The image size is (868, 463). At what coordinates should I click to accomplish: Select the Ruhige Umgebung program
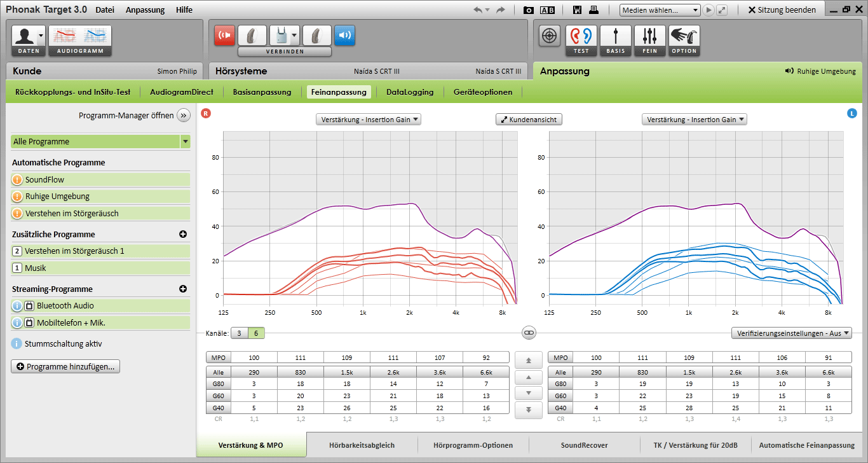point(100,196)
